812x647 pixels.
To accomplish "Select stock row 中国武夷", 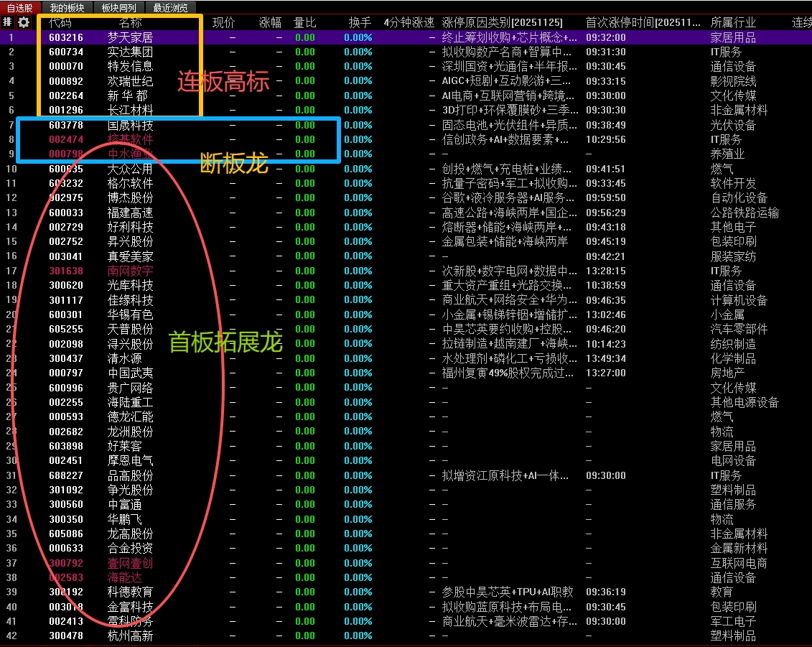I will [406, 373].
